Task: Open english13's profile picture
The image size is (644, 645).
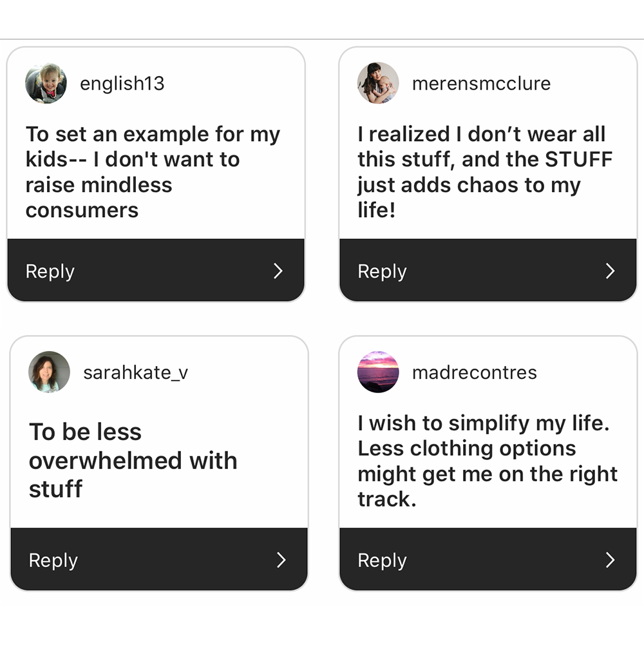Action: [x=46, y=83]
